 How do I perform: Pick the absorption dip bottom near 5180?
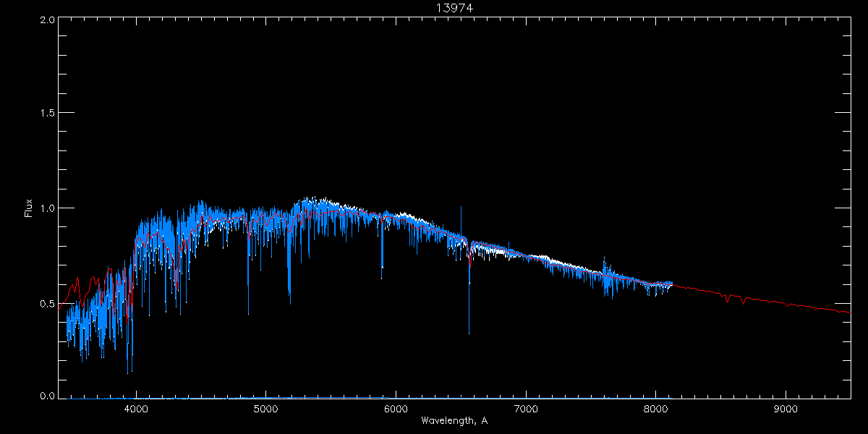click(x=289, y=300)
